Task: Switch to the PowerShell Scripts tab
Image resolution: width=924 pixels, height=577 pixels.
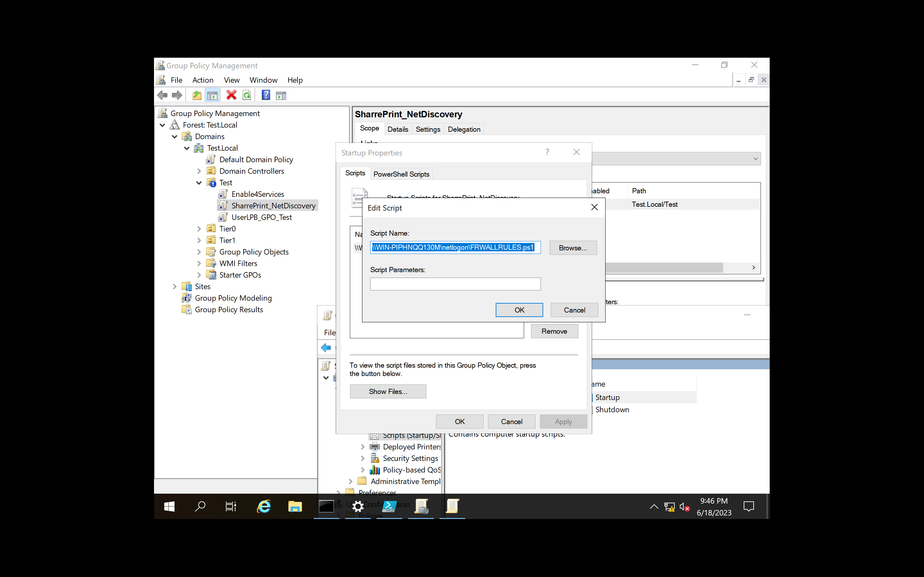Action: click(x=401, y=174)
